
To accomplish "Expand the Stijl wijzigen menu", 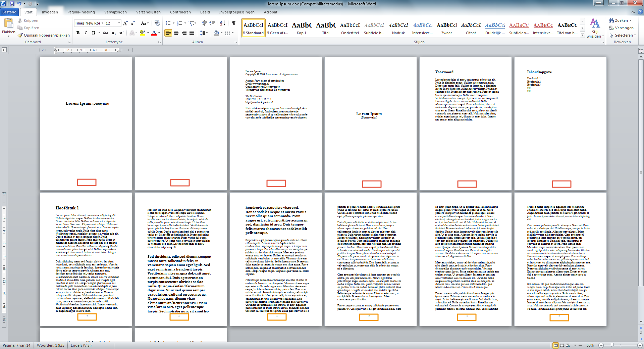I will 595,29.
